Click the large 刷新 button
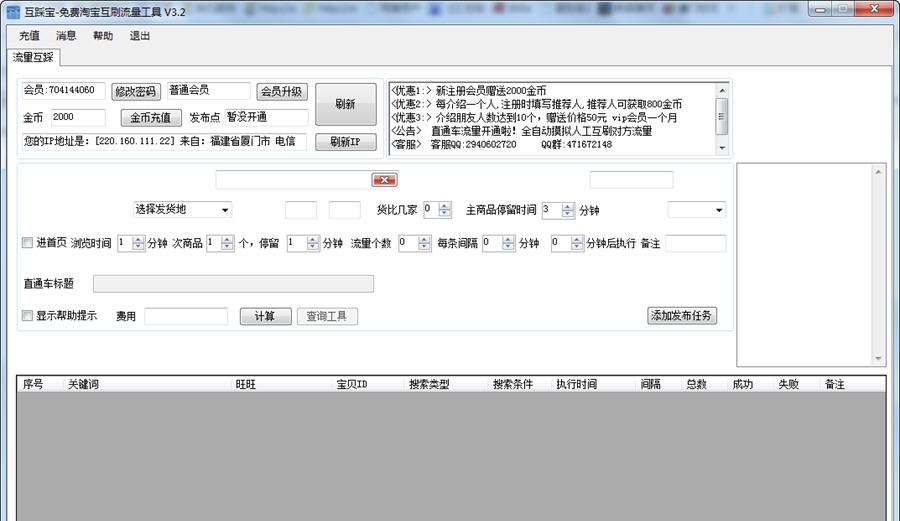The width and height of the screenshot is (900, 521). tap(346, 104)
